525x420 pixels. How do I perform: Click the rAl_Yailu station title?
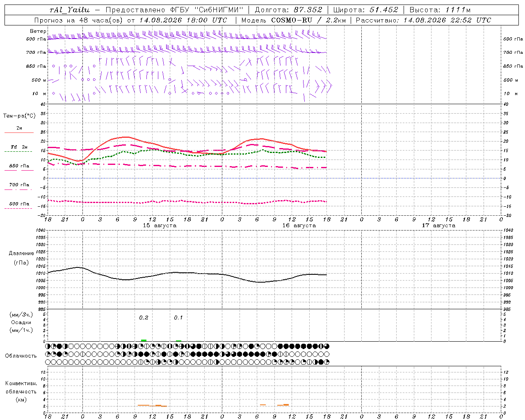click(69, 10)
